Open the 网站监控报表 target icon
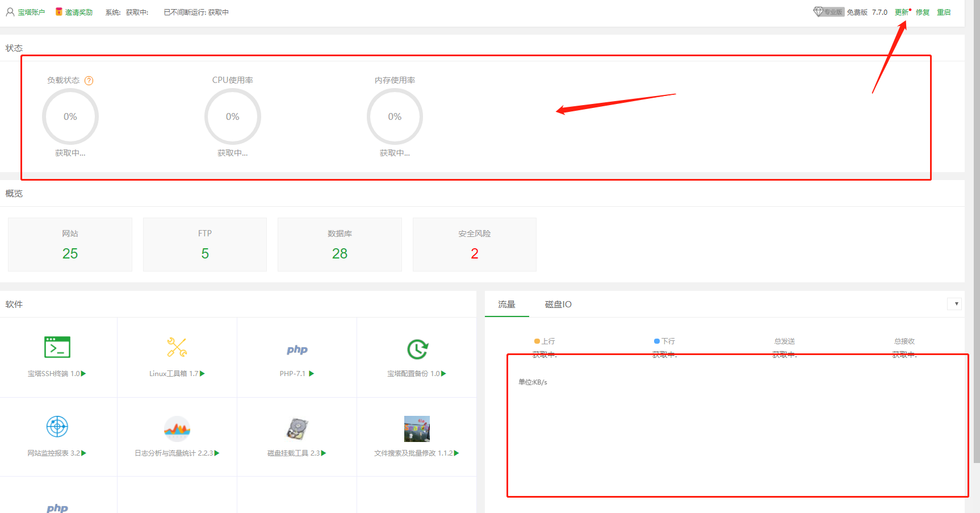980x513 pixels. click(57, 426)
